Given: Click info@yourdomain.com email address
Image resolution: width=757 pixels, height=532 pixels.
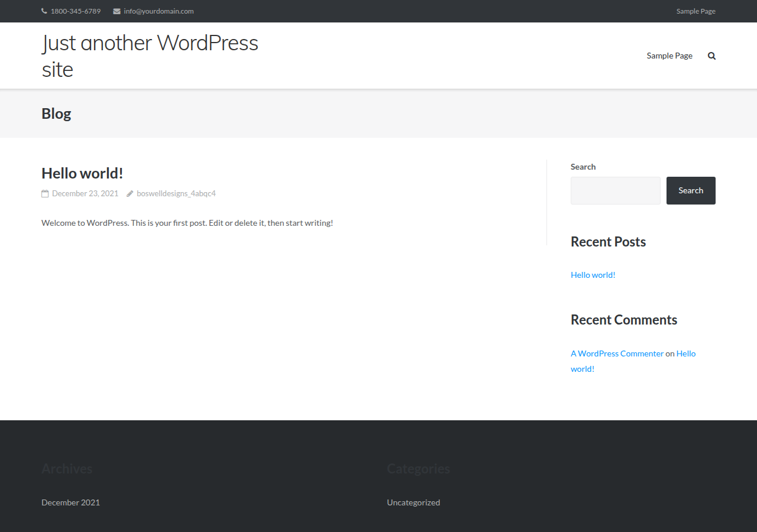Looking at the screenshot, I should 158,11.
